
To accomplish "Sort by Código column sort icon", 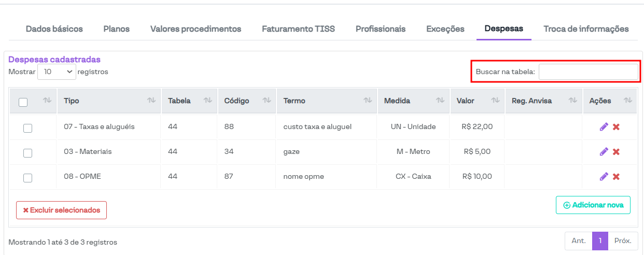I will click(x=267, y=101).
